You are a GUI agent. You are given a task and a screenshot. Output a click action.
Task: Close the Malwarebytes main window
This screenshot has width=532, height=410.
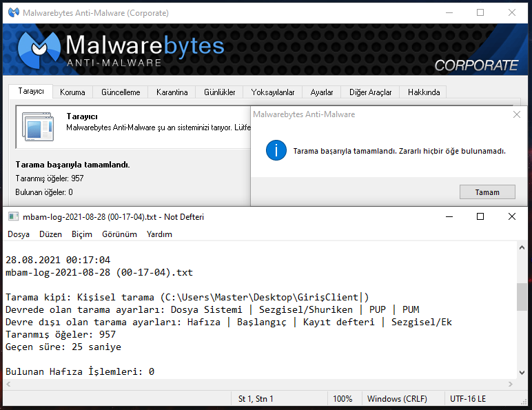[x=512, y=13]
